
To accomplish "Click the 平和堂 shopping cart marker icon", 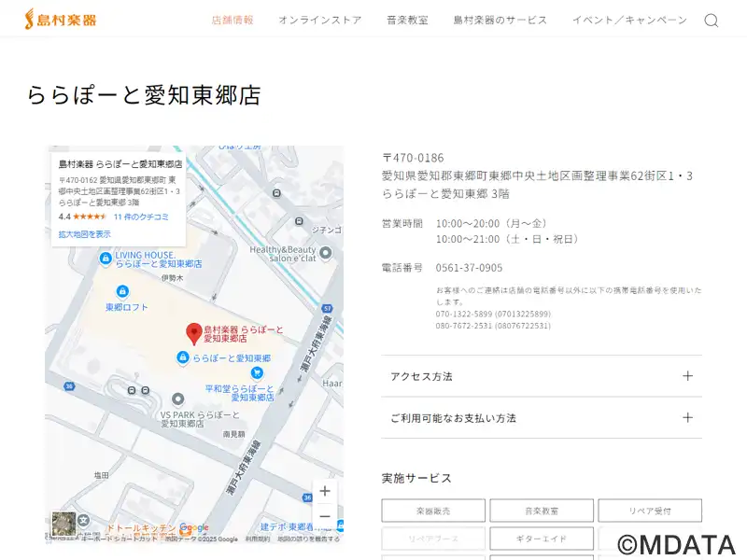I will click(x=257, y=372).
